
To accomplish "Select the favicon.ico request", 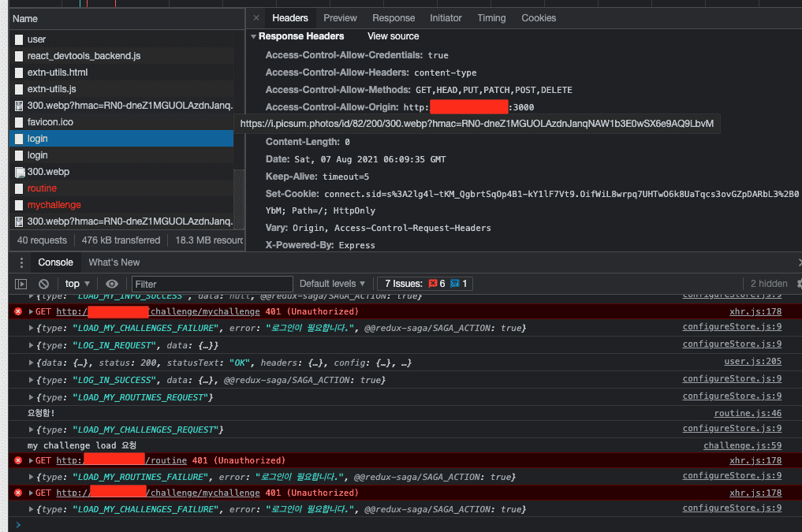I will (x=50, y=122).
